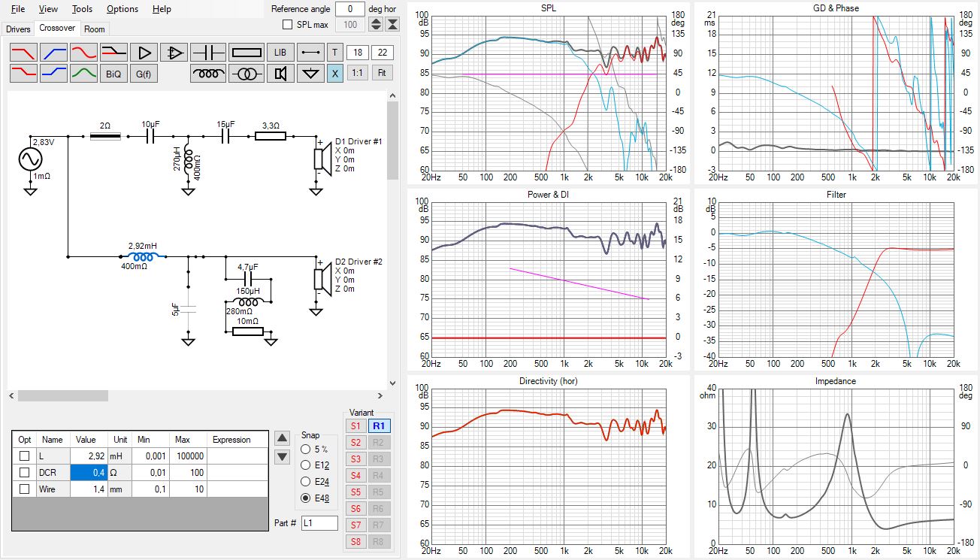
Task: Select the ground symbol tool
Action: click(310, 74)
